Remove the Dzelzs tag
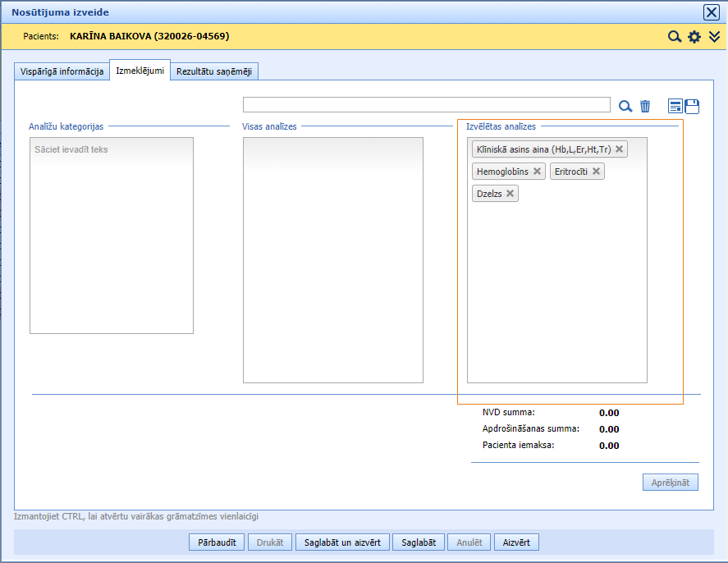Image resolution: width=728 pixels, height=563 pixels. coord(511,194)
